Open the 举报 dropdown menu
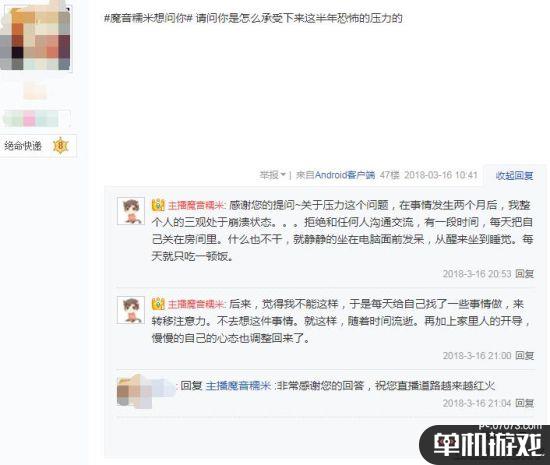The image size is (550, 465). pos(272,175)
